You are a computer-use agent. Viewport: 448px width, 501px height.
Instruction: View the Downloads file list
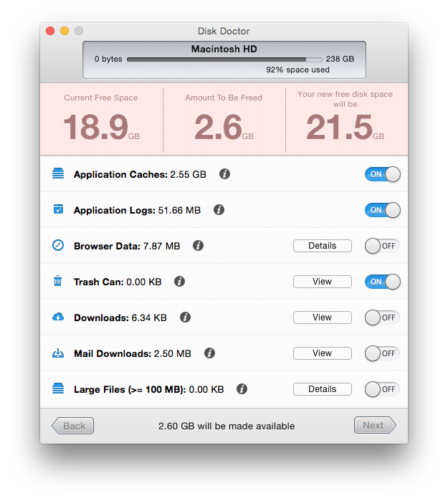coord(323,318)
